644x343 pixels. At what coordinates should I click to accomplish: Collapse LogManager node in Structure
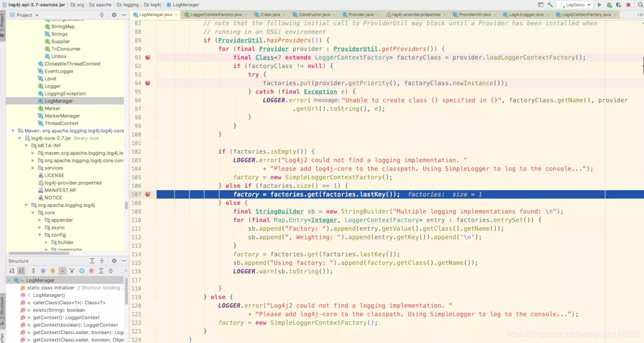tap(10, 280)
